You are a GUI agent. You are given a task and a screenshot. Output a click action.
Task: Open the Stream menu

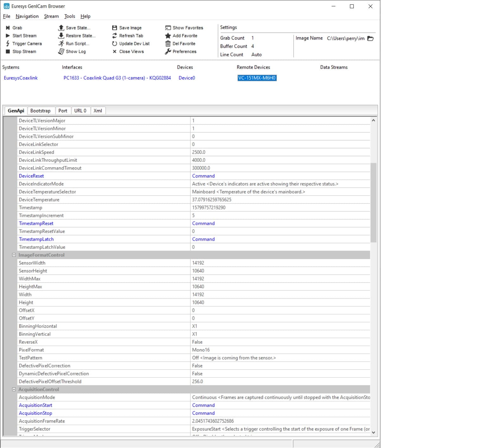click(x=52, y=16)
